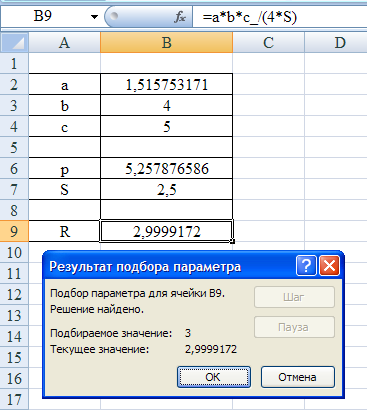Click the select-all corner of the sheet
The image size is (367, 410).
15,43
